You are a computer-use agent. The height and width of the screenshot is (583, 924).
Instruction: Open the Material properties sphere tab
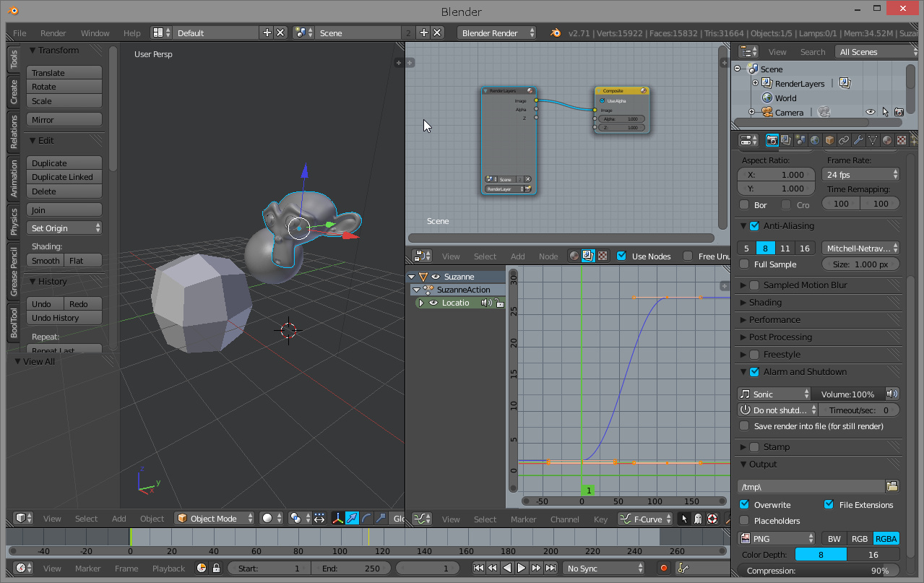pos(887,140)
